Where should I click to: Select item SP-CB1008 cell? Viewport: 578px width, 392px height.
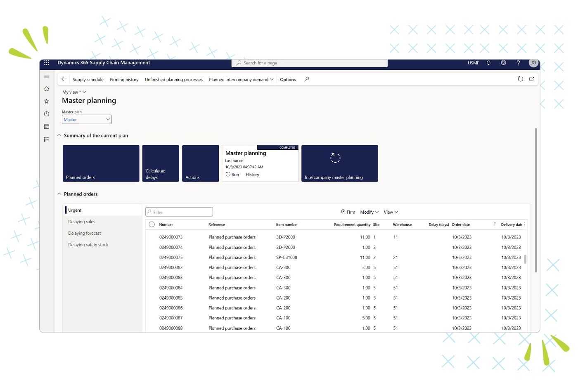click(x=287, y=257)
